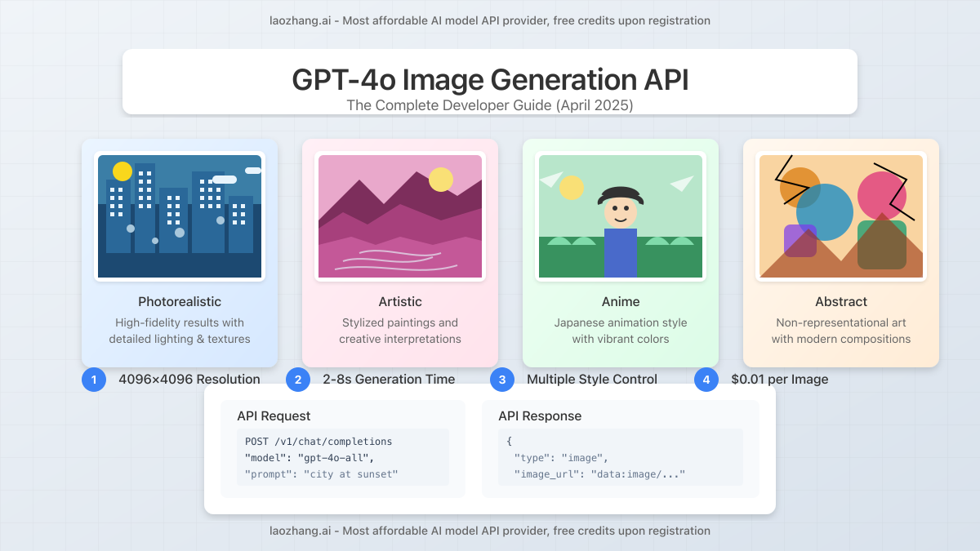This screenshot has height=551, width=980.
Task: Click the bottom laozhang.ai banner text
Action: pyautogui.click(x=490, y=531)
